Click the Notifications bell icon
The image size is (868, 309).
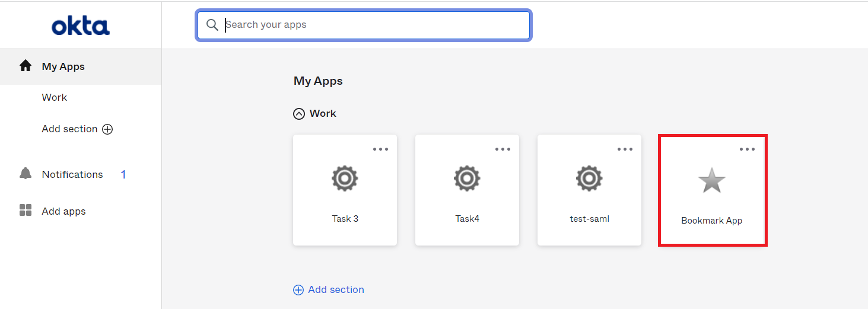tap(26, 174)
